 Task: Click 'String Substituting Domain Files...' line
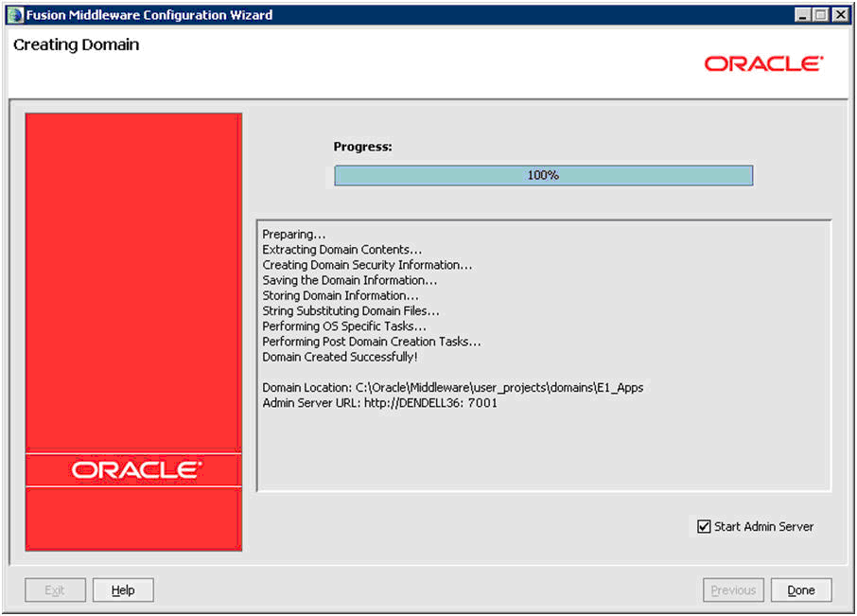tap(351, 311)
